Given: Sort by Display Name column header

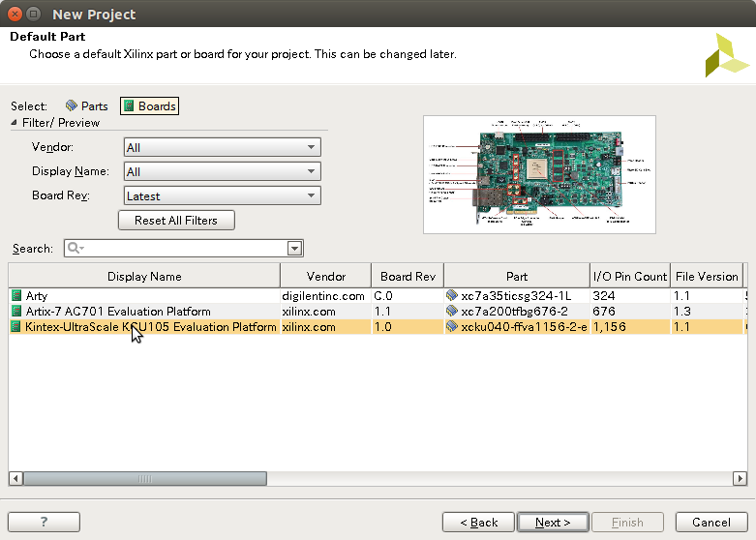Looking at the screenshot, I should [x=144, y=276].
